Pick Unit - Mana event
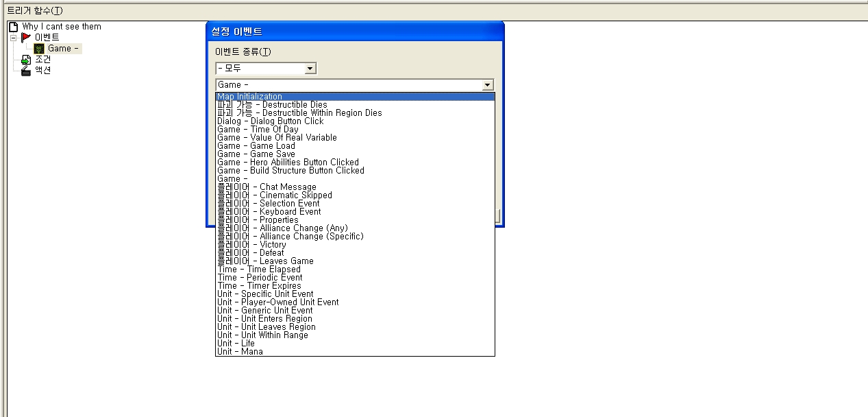This screenshot has width=868, height=417. (355, 352)
